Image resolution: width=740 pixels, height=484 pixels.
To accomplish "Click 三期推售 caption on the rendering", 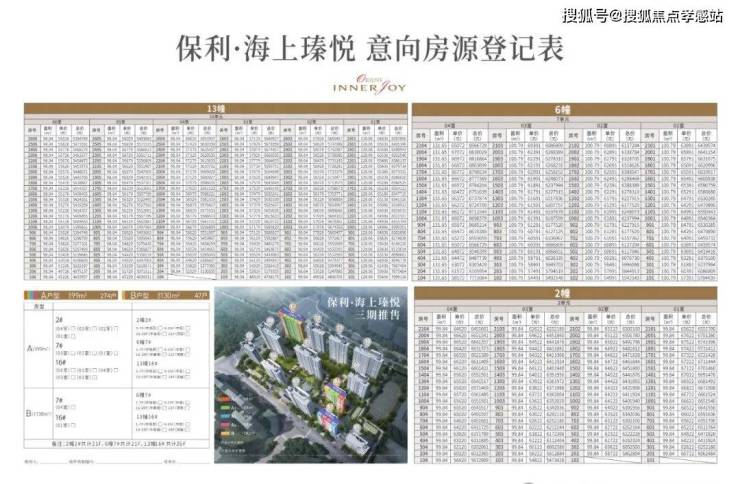I will click(376, 314).
